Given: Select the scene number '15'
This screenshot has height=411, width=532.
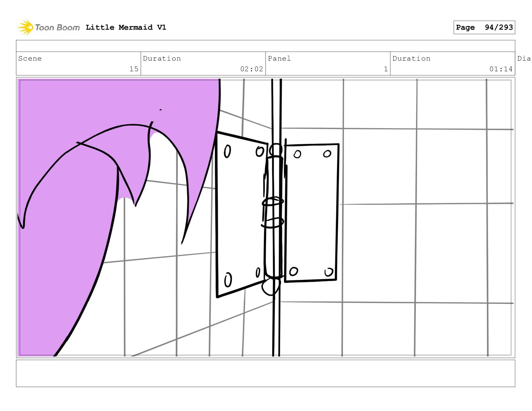Looking at the screenshot, I should [134, 69].
